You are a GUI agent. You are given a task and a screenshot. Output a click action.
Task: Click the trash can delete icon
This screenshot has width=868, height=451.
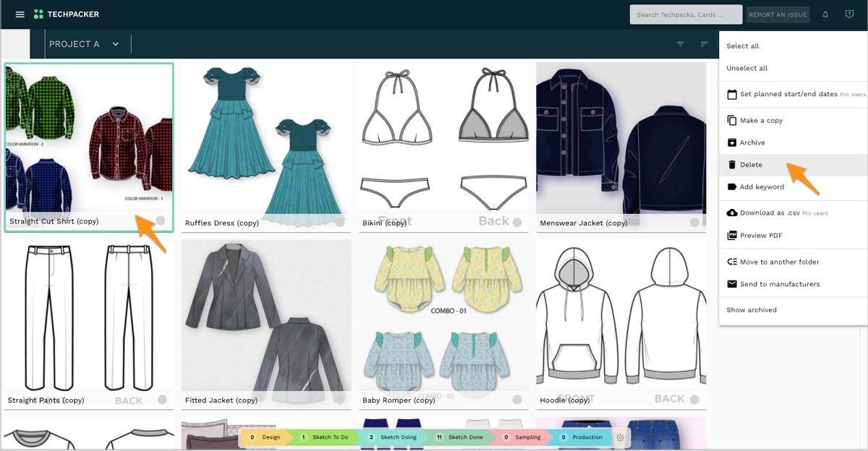point(732,165)
